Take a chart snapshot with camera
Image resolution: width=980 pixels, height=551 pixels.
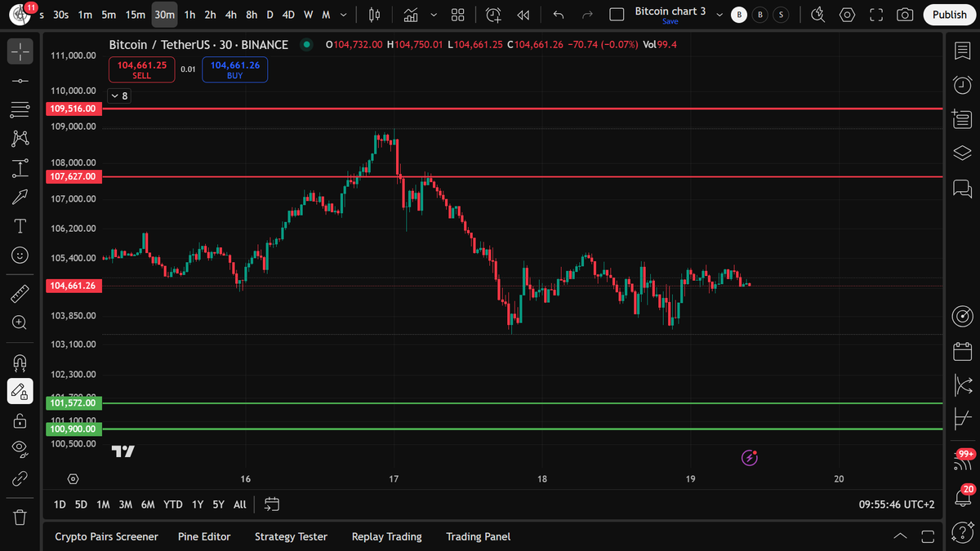point(905,15)
